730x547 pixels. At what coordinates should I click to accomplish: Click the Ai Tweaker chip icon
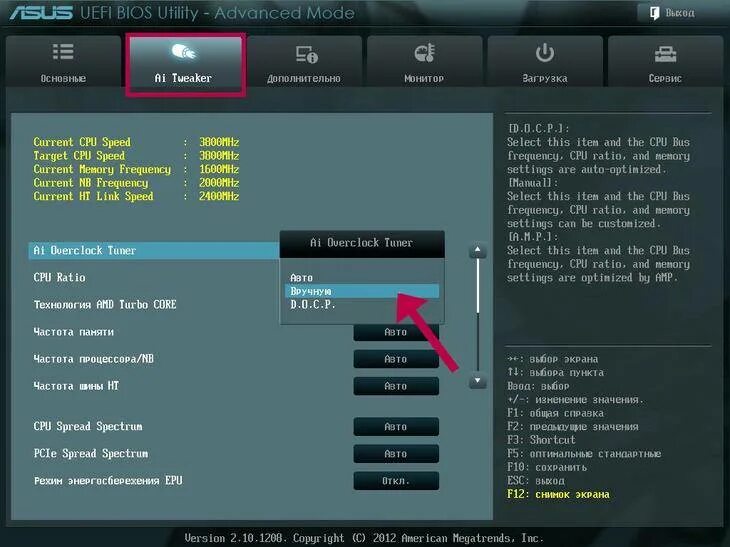coord(183,52)
